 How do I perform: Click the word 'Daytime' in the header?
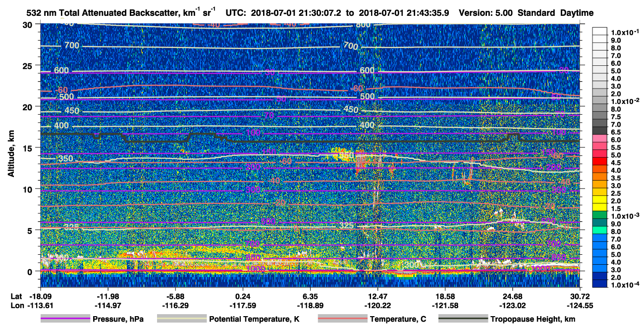pos(577,13)
